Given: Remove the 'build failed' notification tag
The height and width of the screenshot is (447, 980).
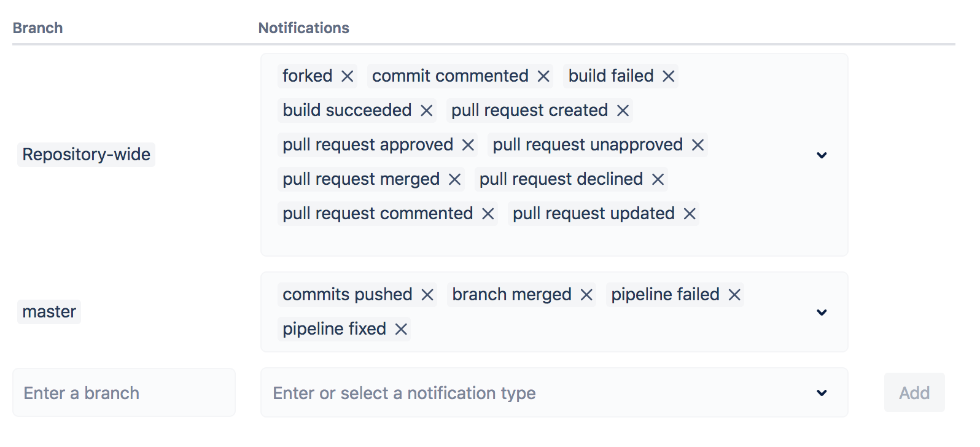Looking at the screenshot, I should [x=669, y=76].
